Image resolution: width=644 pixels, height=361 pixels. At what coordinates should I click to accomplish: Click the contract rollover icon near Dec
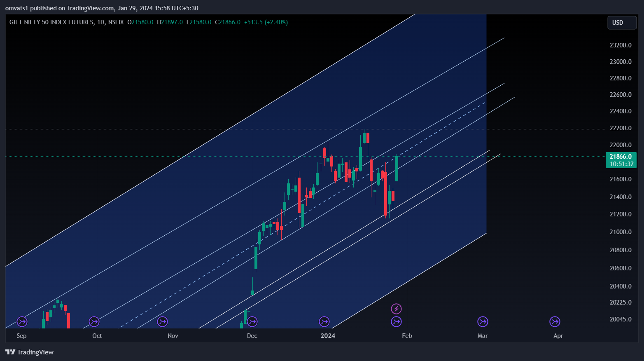coord(252,321)
